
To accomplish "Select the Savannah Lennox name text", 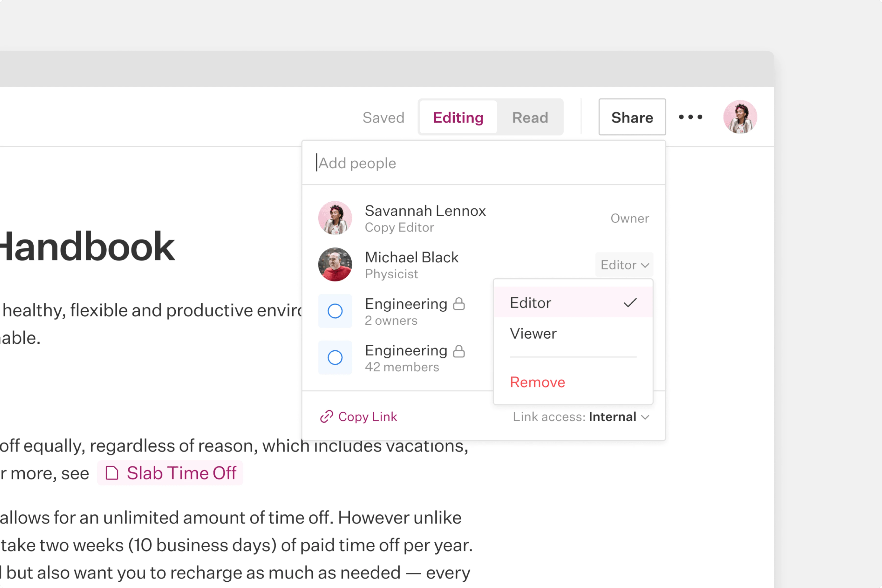I will click(425, 211).
